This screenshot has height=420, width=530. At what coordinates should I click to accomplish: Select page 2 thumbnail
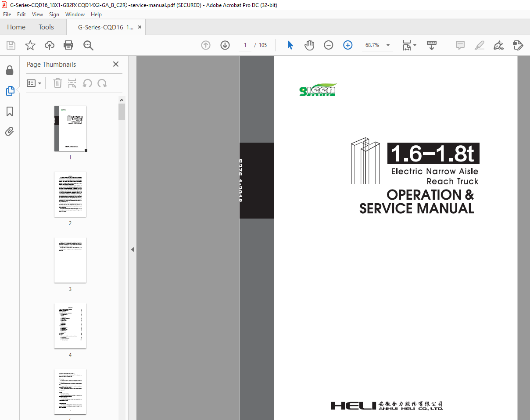70,194
